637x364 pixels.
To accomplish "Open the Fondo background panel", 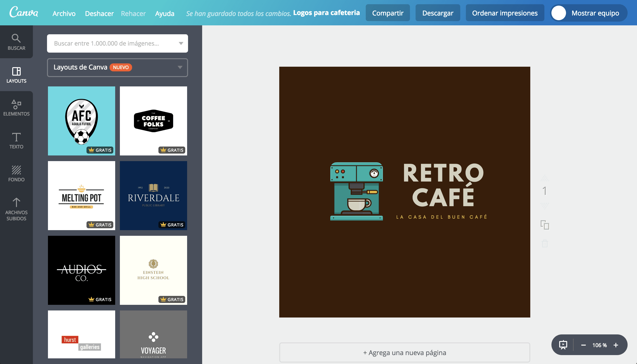I will tap(16, 173).
